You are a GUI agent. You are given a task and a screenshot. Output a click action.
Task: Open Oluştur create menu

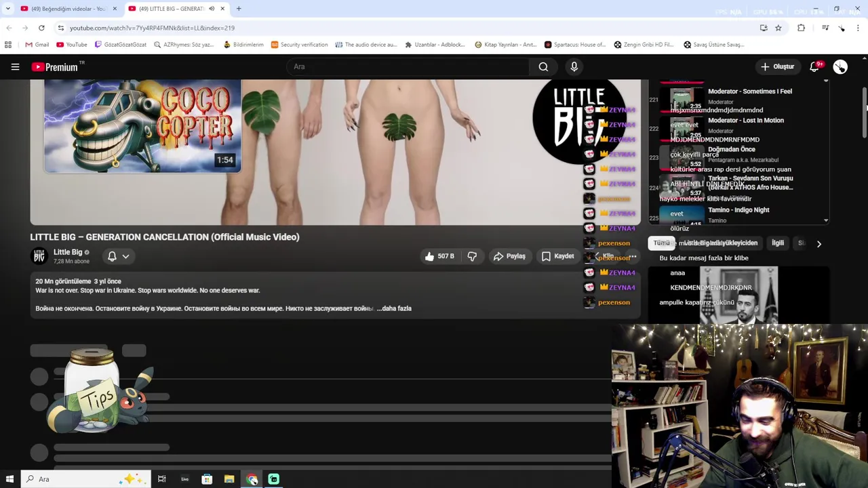777,66
